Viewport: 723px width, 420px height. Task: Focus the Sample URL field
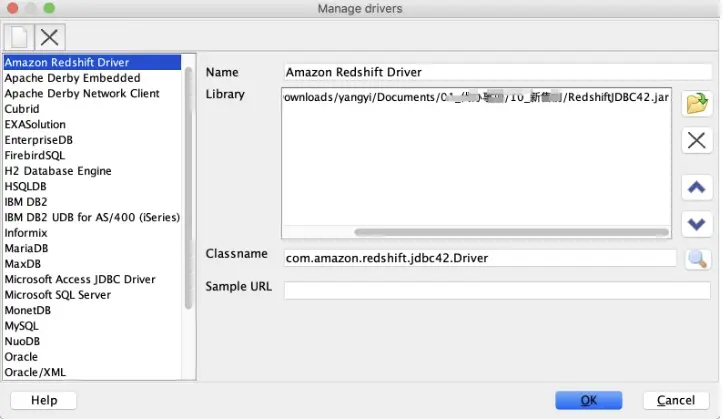tap(497, 291)
